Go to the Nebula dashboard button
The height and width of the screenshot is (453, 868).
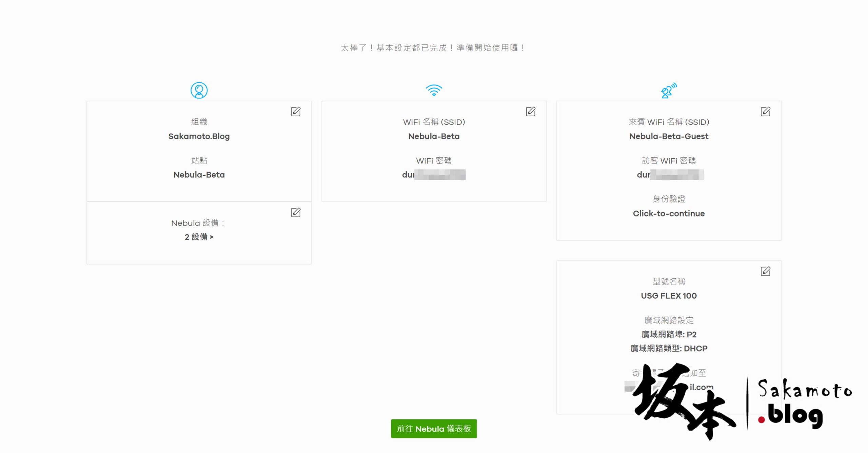(x=434, y=429)
